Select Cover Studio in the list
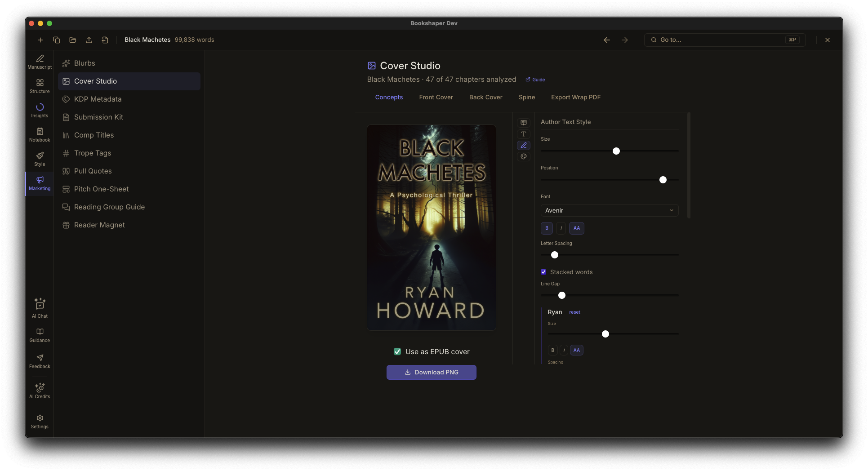 click(x=129, y=81)
